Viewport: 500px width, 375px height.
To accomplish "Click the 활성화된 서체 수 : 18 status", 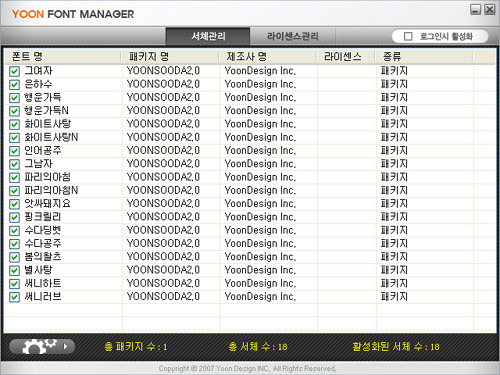I will [396, 347].
